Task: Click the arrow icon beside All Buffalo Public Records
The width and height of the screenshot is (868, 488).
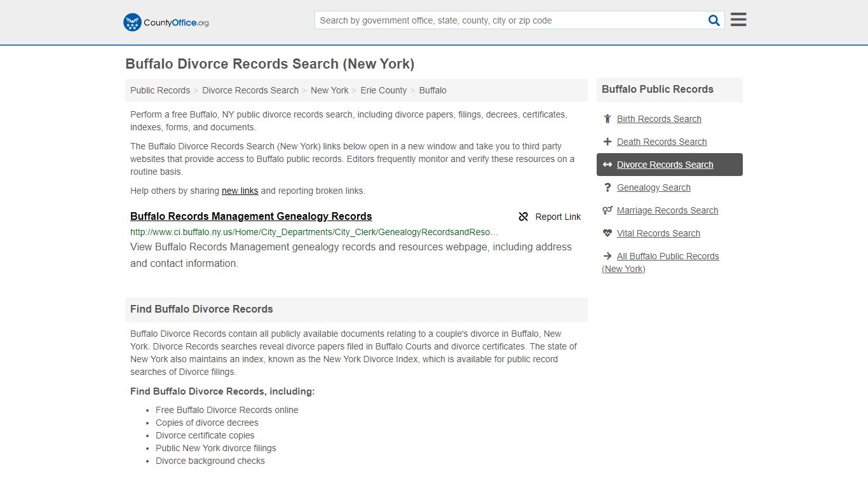Action: [607, 256]
